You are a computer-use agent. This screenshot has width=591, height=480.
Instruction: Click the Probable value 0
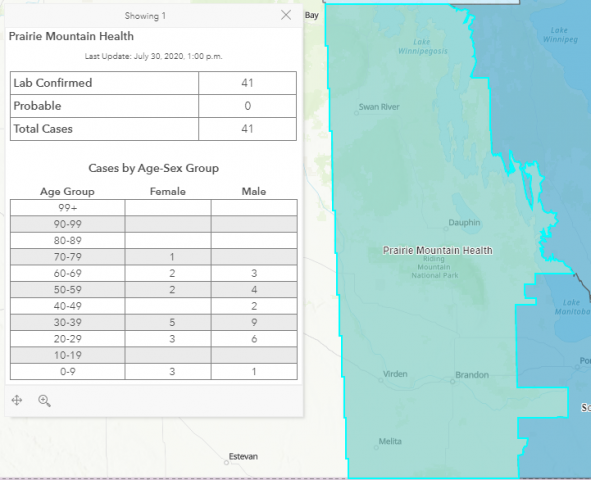coord(248,106)
